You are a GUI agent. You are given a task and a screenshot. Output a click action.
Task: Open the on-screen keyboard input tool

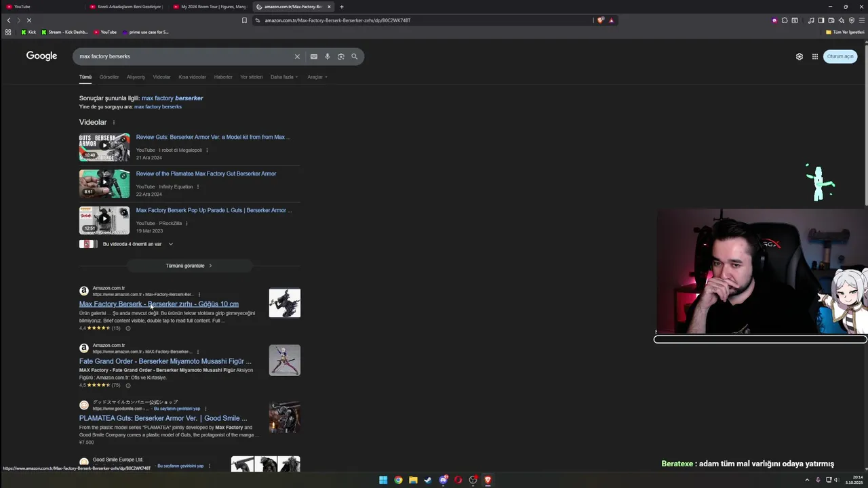[x=314, y=56]
